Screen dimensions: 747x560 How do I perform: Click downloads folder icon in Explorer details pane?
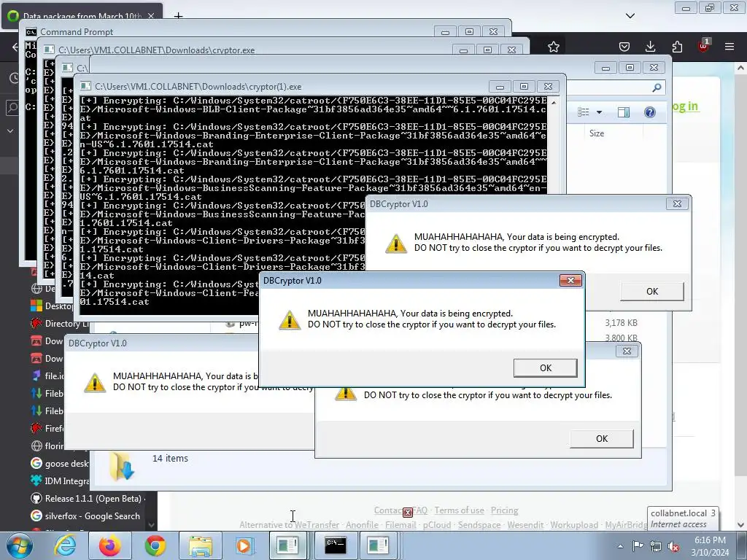pyautogui.click(x=122, y=466)
